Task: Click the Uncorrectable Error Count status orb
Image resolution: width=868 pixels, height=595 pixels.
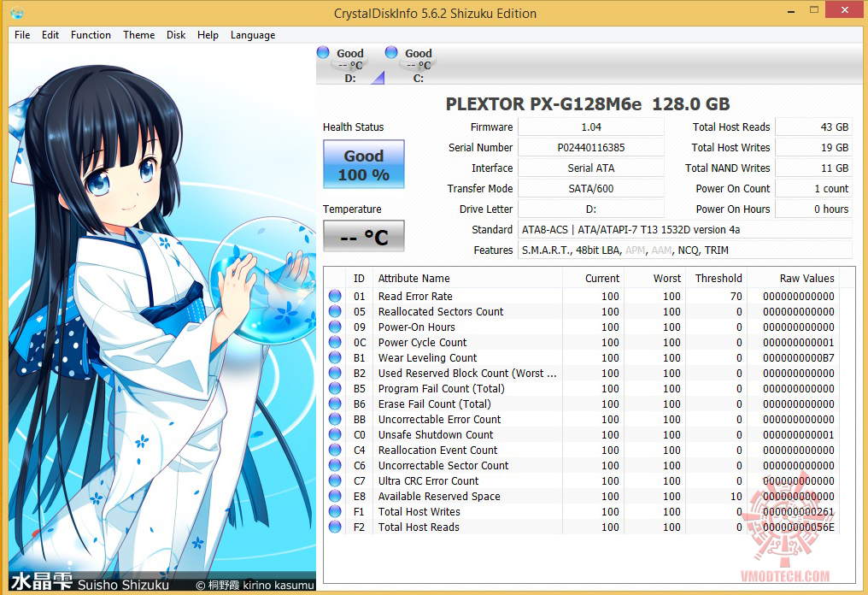Action: pos(335,420)
